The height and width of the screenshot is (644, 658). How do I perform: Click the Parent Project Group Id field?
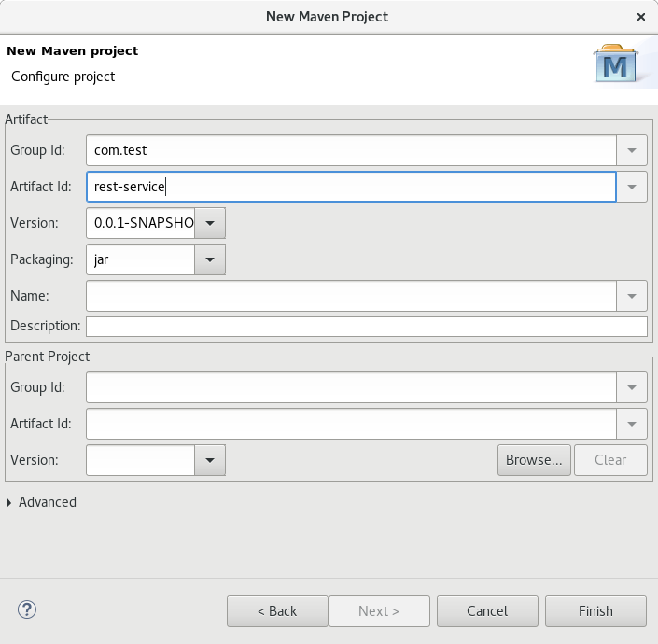pos(351,386)
